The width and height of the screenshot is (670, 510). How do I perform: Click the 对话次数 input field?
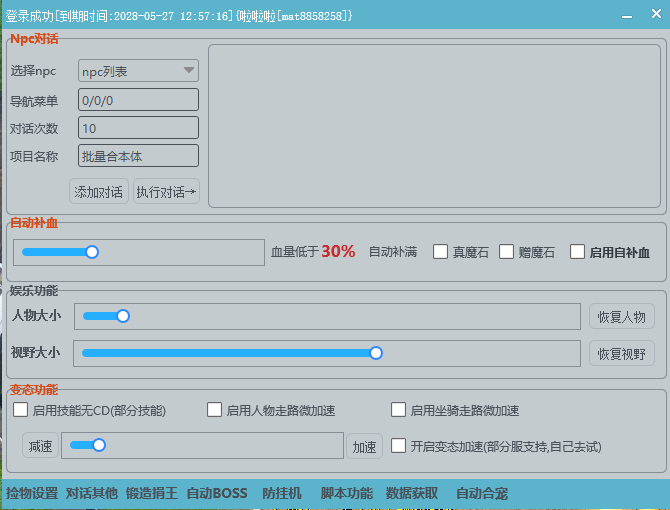point(138,128)
